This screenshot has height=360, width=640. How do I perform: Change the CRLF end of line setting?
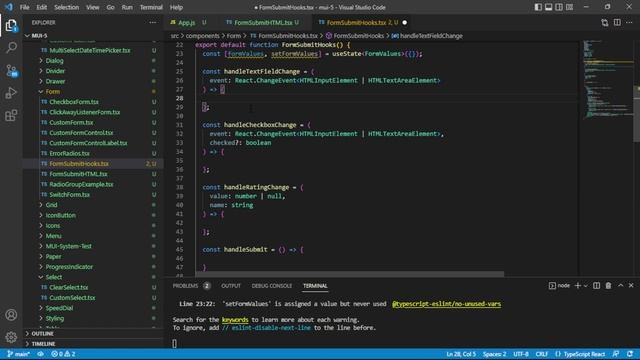pos(542,354)
